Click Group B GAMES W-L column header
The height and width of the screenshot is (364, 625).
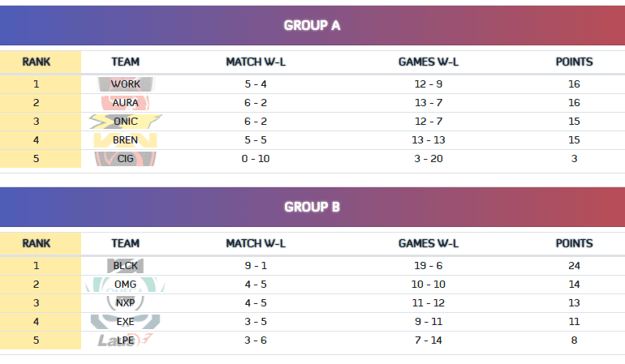[x=429, y=243]
